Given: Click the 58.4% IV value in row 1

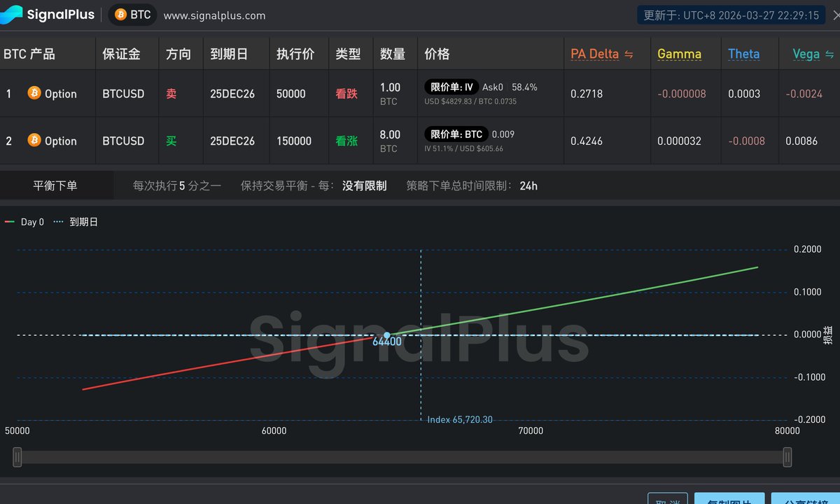Looking at the screenshot, I should tap(524, 87).
